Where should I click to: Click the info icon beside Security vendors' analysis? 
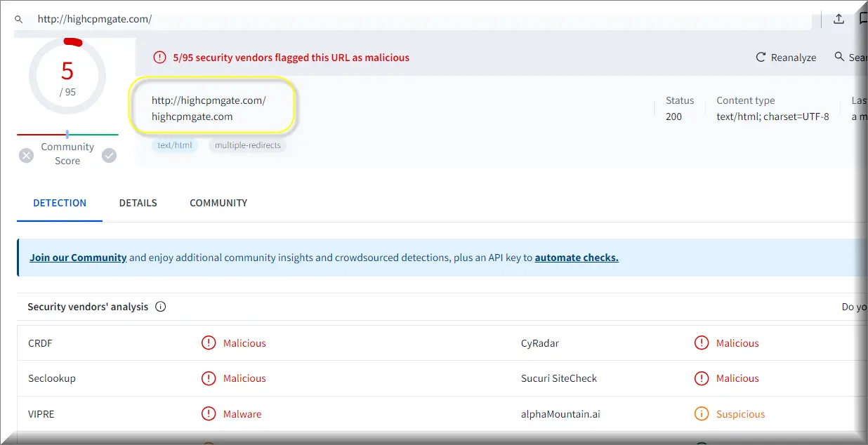click(161, 307)
